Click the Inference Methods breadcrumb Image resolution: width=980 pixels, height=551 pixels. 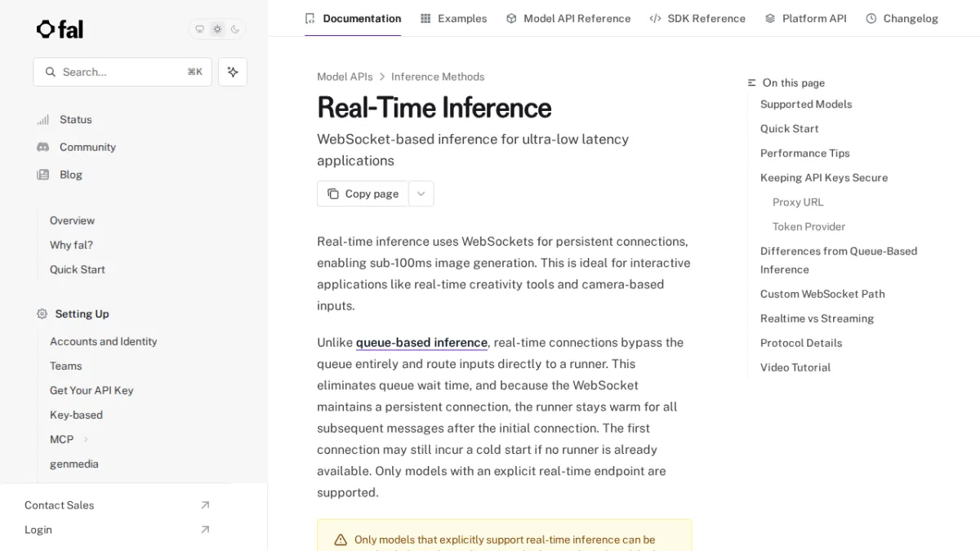tap(438, 77)
